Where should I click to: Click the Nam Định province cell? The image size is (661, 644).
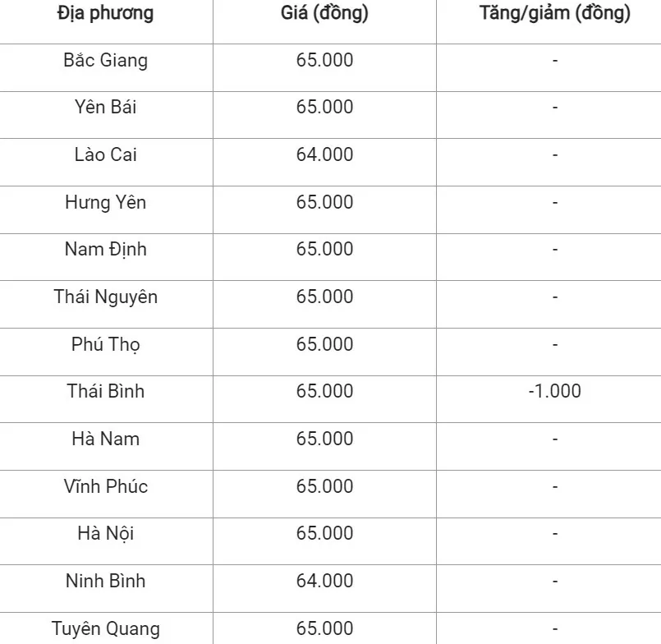coord(106,250)
